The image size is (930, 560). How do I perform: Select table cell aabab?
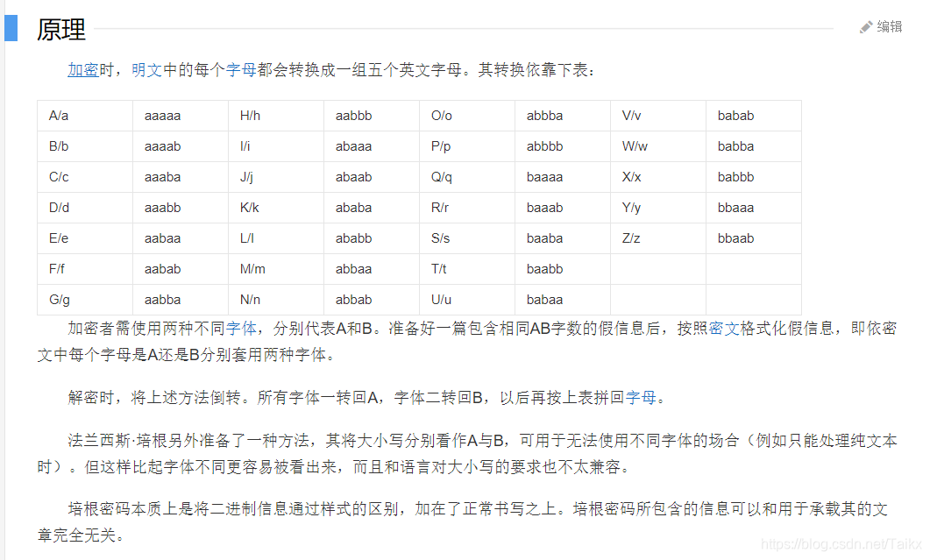[181, 269]
